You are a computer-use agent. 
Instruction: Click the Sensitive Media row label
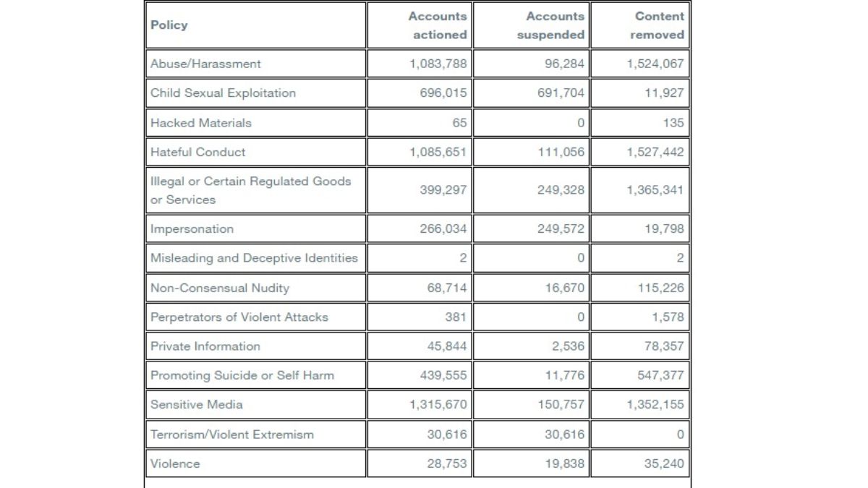click(x=196, y=405)
